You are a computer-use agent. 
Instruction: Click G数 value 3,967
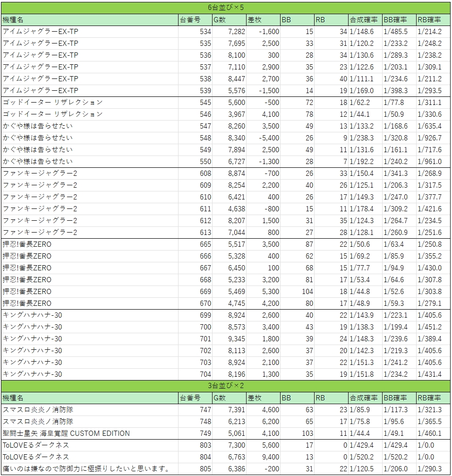point(230,114)
